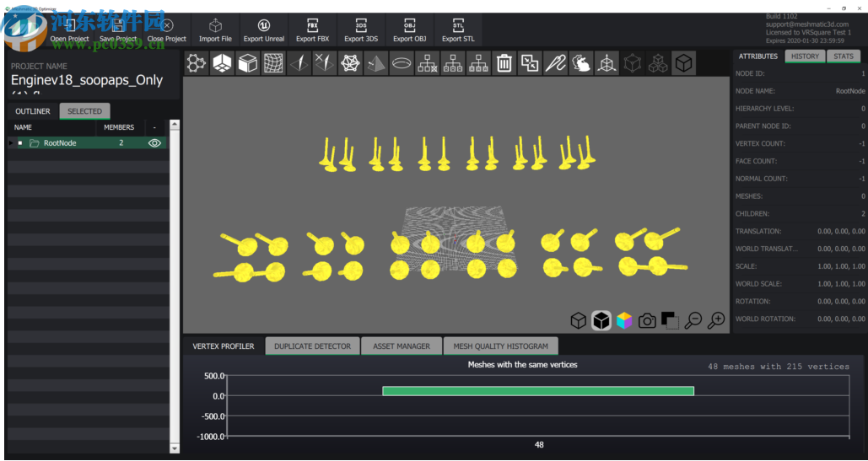This screenshot has height=461, width=868.
Task: Click the Export STL button
Action: [x=458, y=30]
